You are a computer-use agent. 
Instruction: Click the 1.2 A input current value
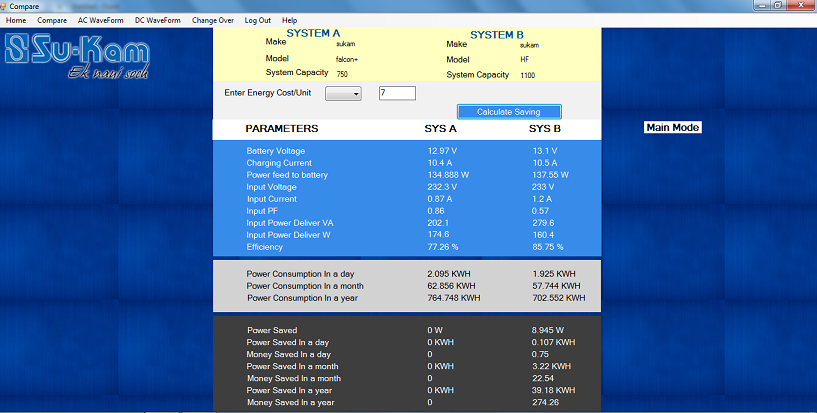[542, 199]
